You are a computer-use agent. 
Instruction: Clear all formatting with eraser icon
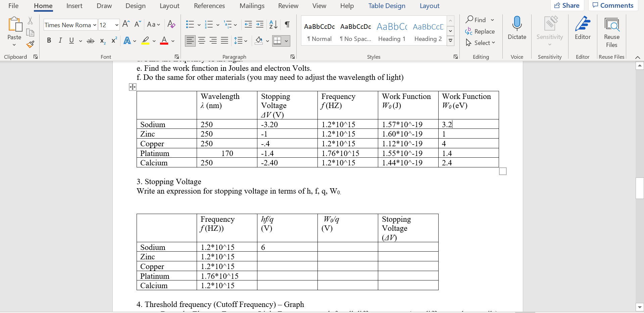point(171,24)
